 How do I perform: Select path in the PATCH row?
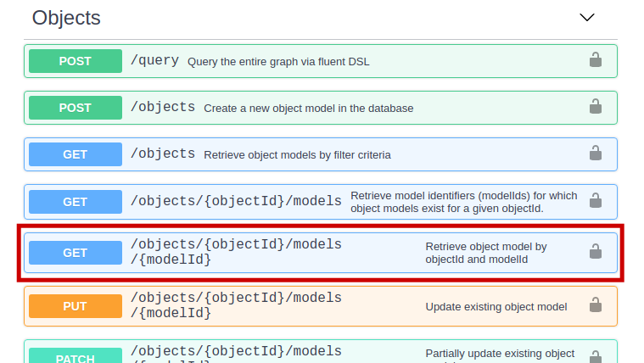pos(236,354)
